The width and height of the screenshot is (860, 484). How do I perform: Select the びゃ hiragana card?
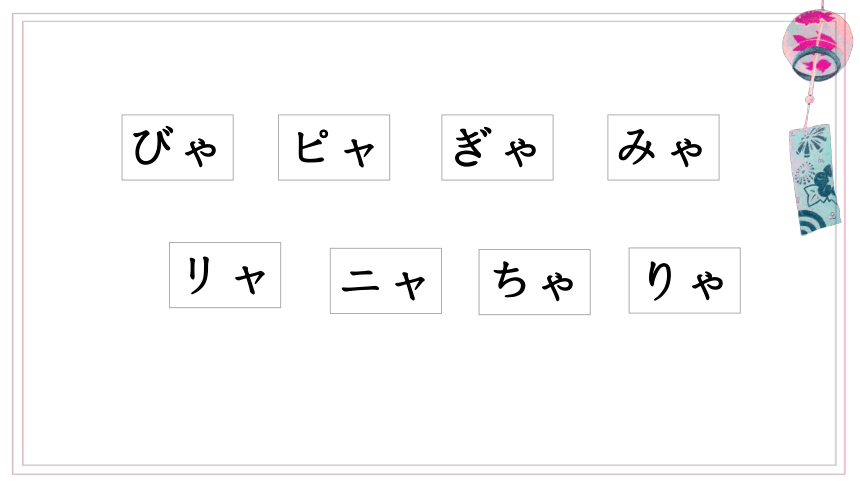(x=178, y=147)
